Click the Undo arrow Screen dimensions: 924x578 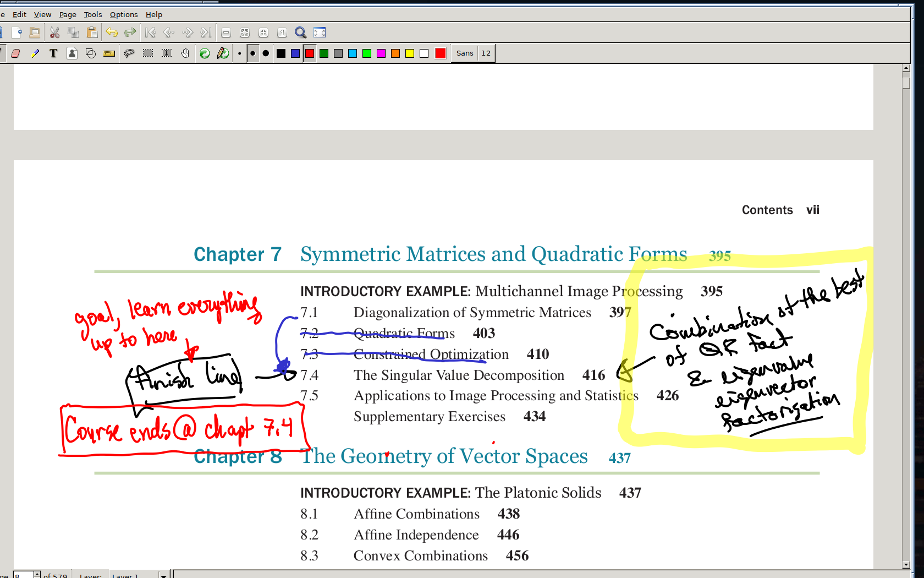[x=112, y=32]
